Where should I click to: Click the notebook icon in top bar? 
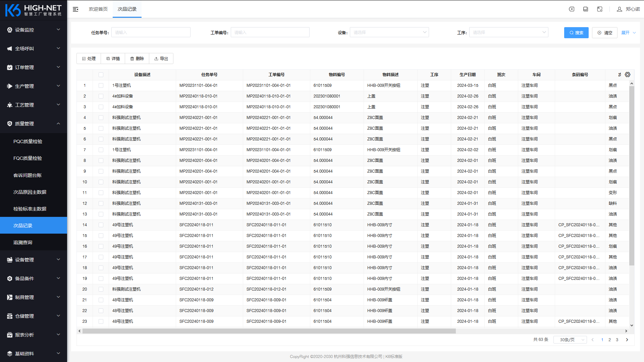tap(586, 9)
